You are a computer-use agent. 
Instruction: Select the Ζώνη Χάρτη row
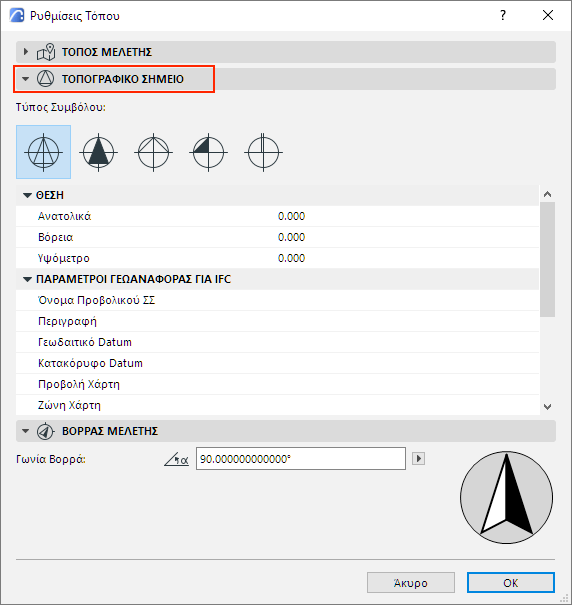point(278,405)
